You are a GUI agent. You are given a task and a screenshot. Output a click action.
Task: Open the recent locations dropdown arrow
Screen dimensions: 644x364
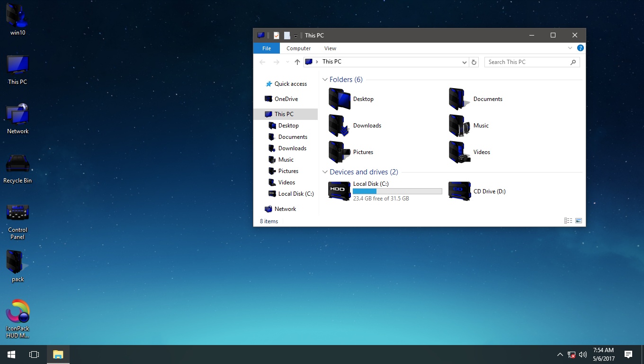(x=287, y=62)
